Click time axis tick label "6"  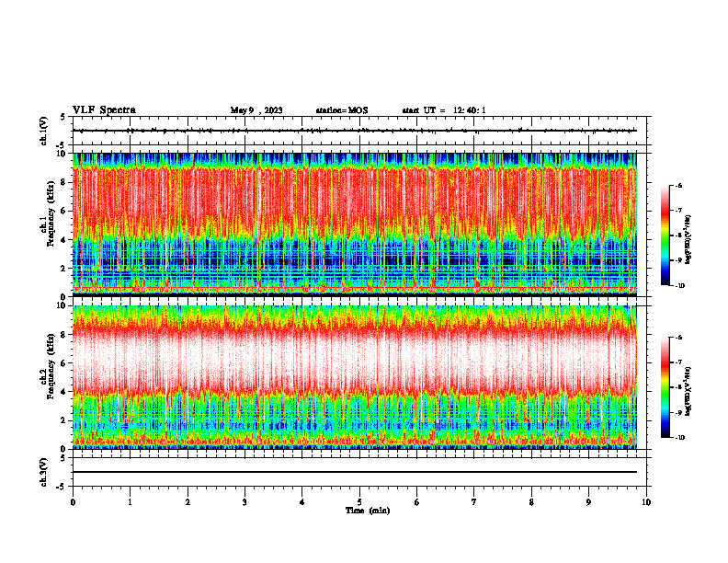point(417,502)
